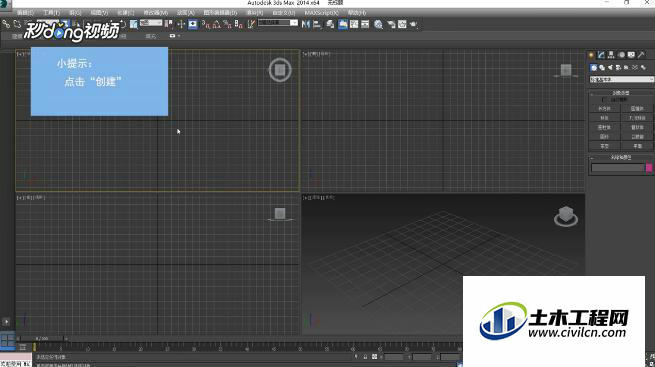Viewport: 655px width, 367px height.
Task: Toggle the Angle Snap button
Action: pyautogui.click(x=216, y=24)
